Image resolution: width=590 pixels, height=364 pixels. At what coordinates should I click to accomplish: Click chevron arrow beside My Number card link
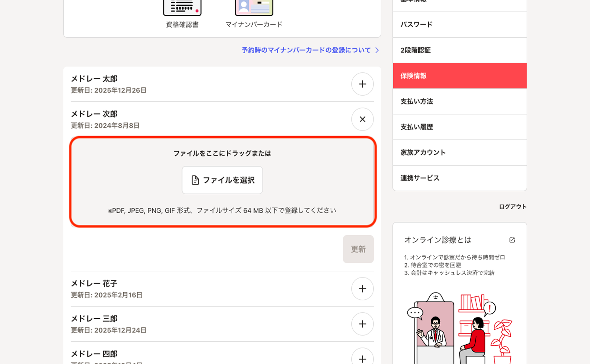point(377,50)
